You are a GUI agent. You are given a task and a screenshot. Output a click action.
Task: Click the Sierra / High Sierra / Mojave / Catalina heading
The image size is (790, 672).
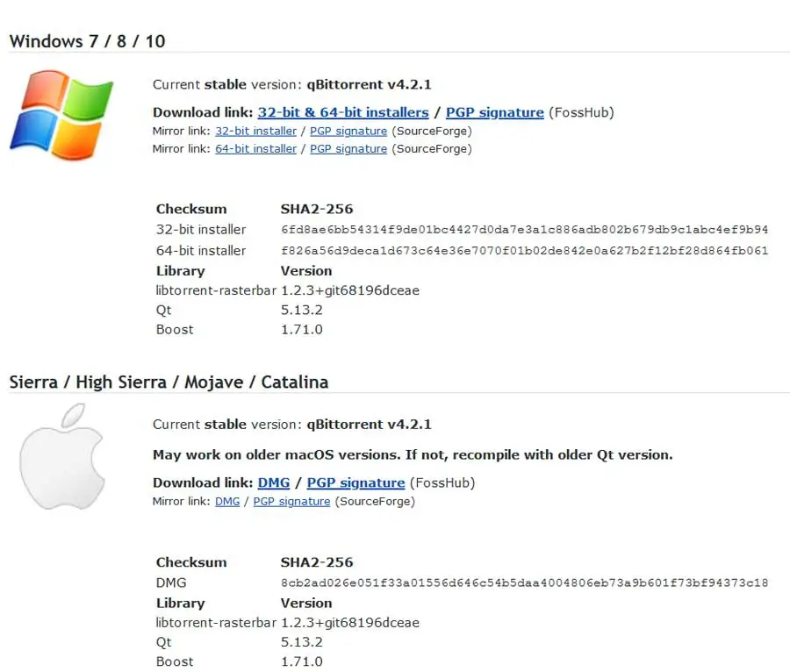pyautogui.click(x=169, y=382)
